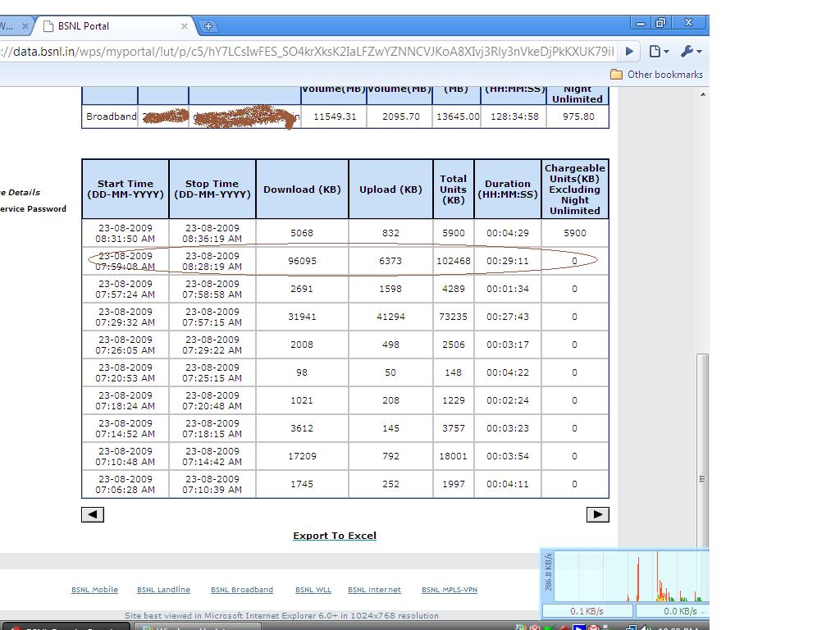Select the 18001 total units cell
840x630 pixels.
coord(453,456)
